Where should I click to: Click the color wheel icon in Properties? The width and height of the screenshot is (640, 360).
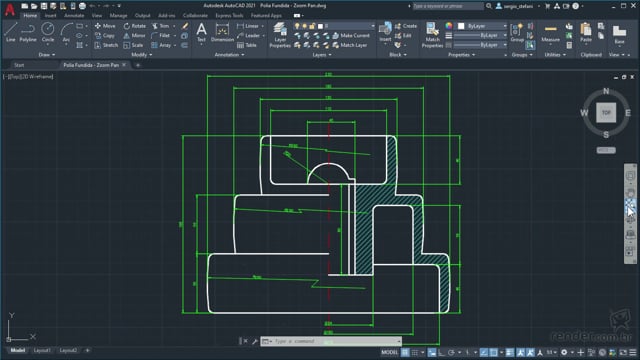click(x=449, y=26)
